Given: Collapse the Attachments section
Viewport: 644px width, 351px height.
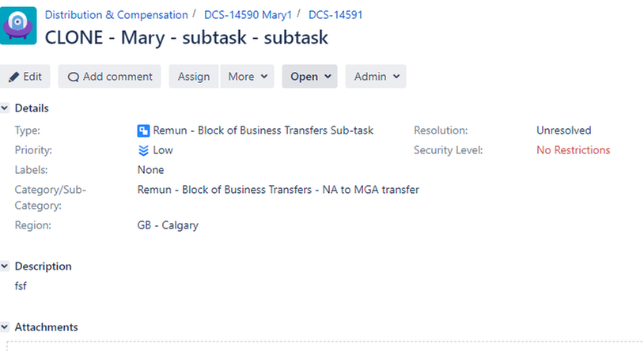Looking at the screenshot, I should point(5,326).
